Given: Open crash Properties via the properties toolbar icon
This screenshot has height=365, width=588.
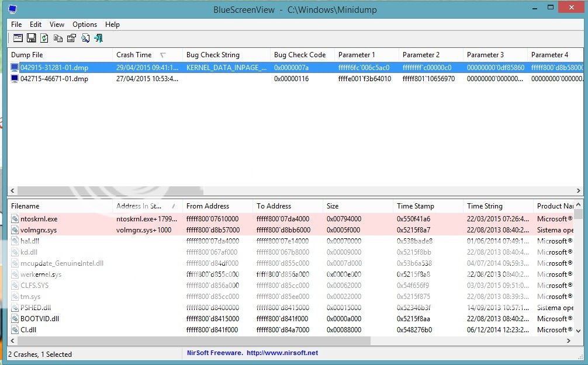Looking at the screenshot, I should (71, 38).
